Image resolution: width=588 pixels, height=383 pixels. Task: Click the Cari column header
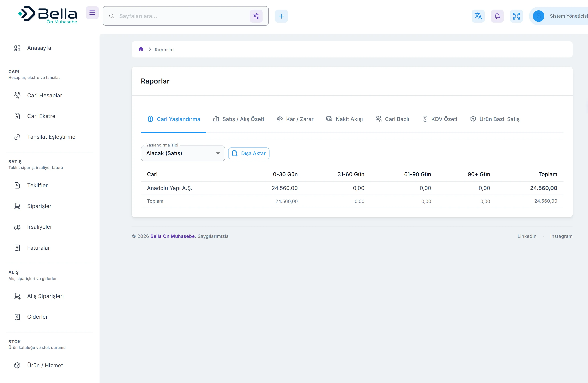(x=152, y=174)
